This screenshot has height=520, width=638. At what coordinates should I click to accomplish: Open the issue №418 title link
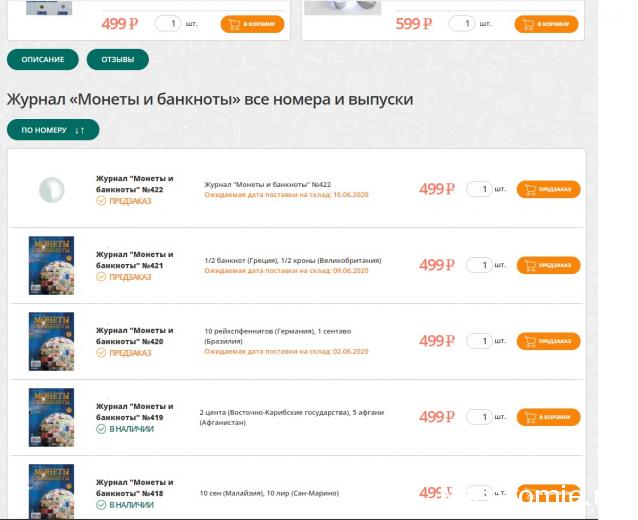[135, 487]
